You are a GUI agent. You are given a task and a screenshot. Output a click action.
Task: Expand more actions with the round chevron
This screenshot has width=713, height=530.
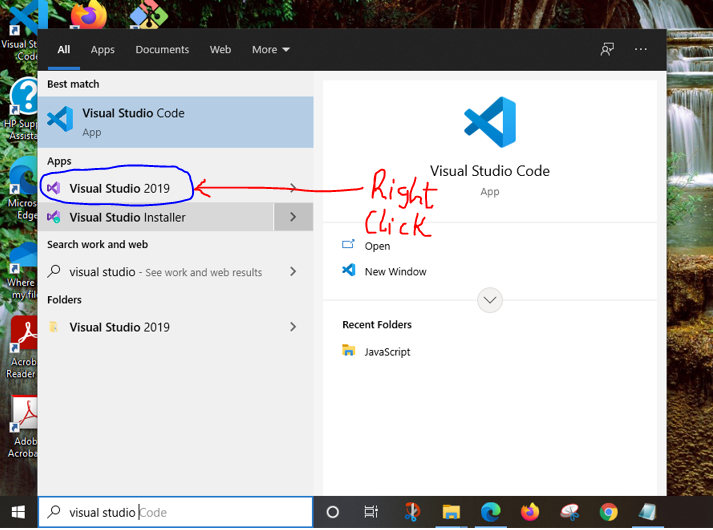490,300
